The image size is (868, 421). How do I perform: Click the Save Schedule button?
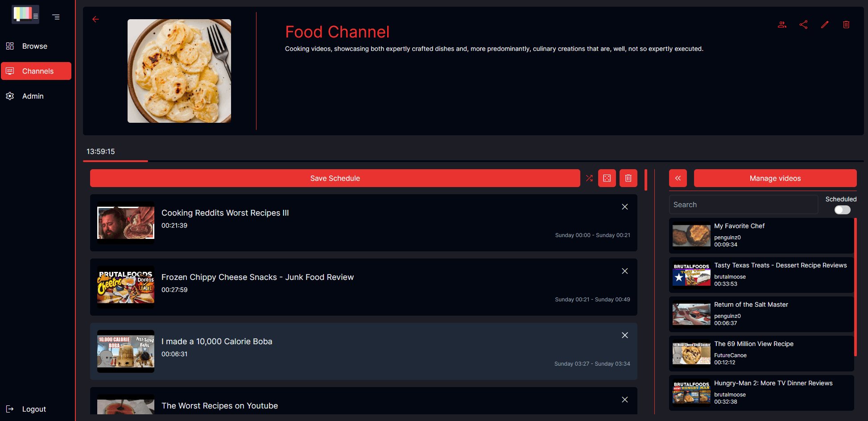335,178
